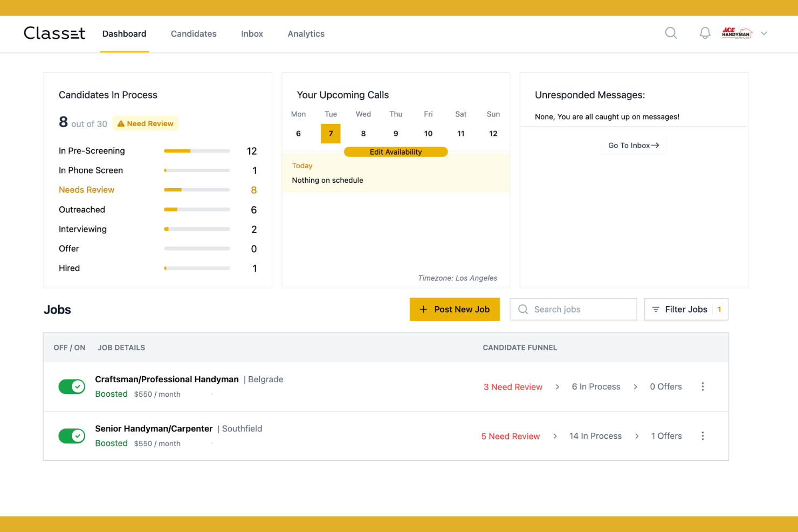Open the Needs Review stage link
Screen dimensions: 798x532
[86, 190]
